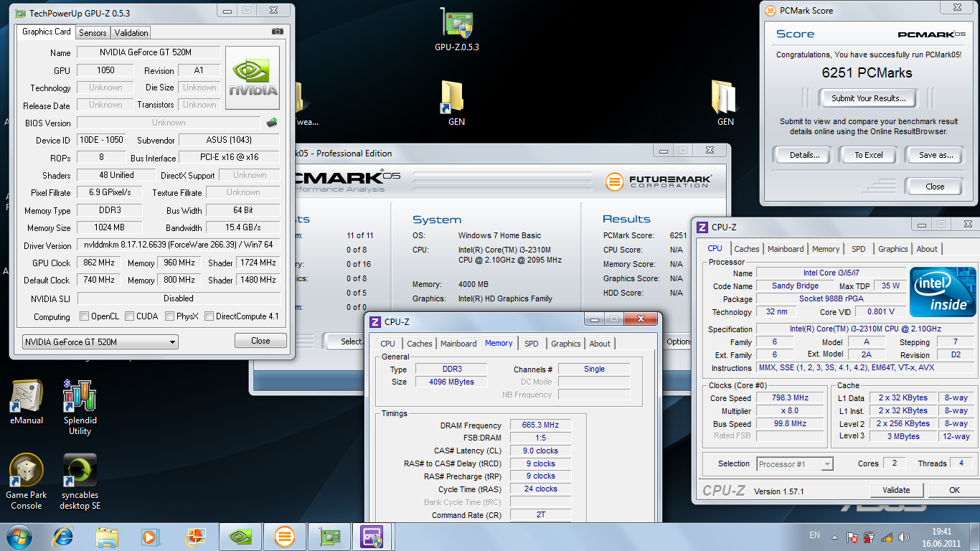Click the GPU-Z Name field showing GeForce GT 520M
Viewport: 980px width, 551px height.
coord(149,52)
